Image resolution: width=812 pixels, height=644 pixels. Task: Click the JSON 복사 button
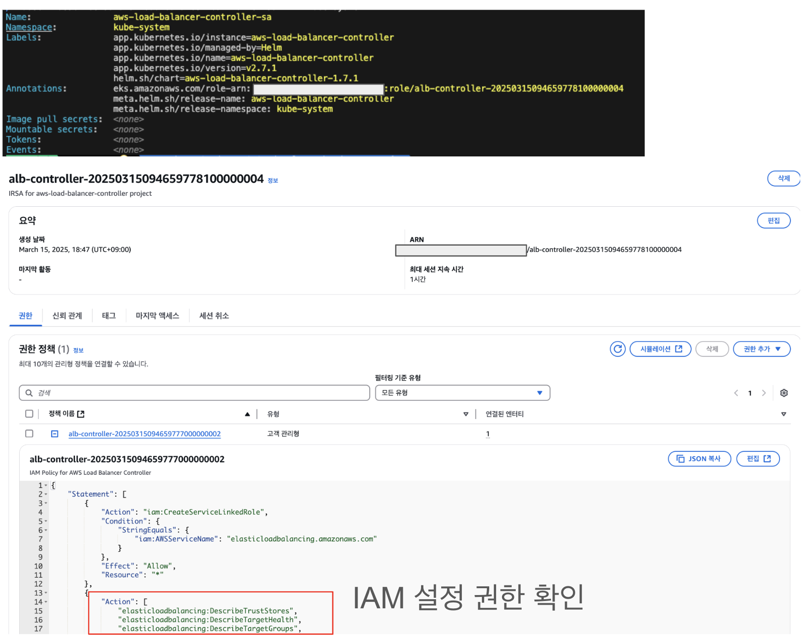(x=700, y=459)
